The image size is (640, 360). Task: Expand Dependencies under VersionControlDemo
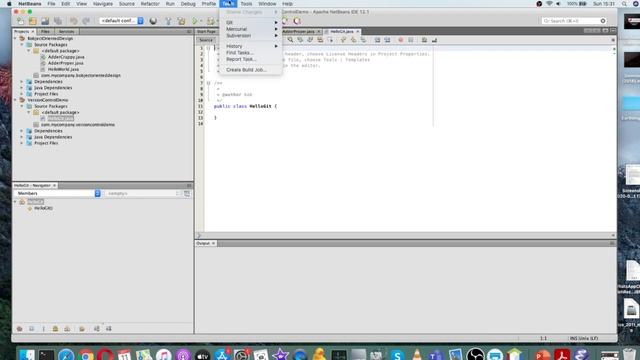pos(22,131)
